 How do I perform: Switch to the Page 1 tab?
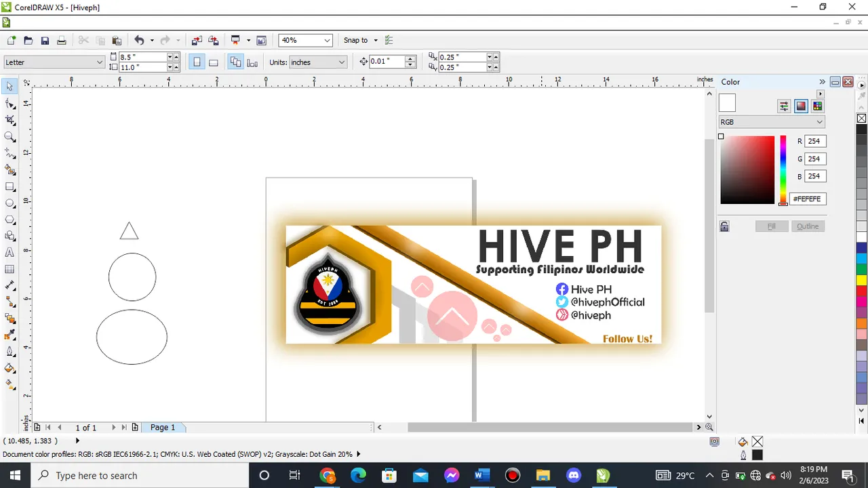coord(163,428)
